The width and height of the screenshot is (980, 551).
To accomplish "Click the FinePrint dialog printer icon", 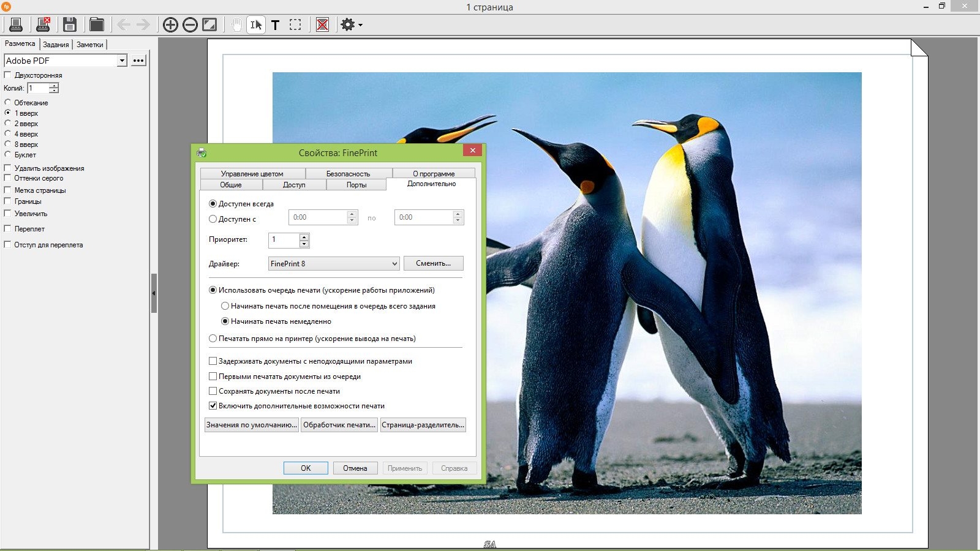I will (202, 153).
